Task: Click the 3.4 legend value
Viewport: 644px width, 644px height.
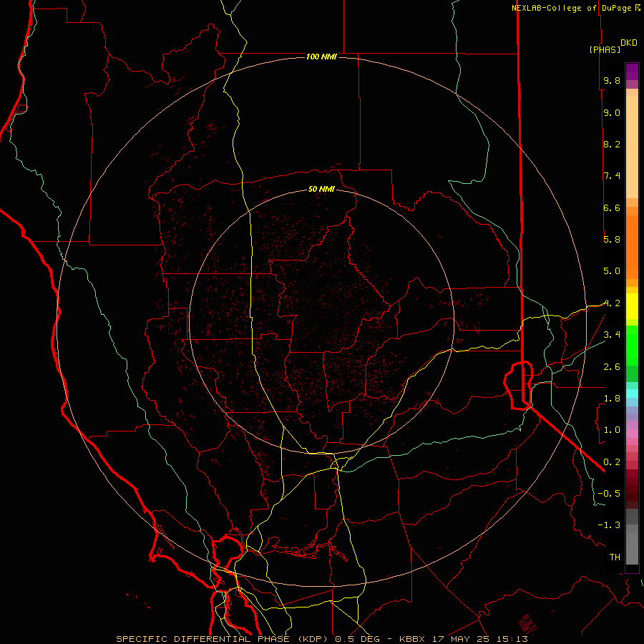Action: (x=612, y=335)
